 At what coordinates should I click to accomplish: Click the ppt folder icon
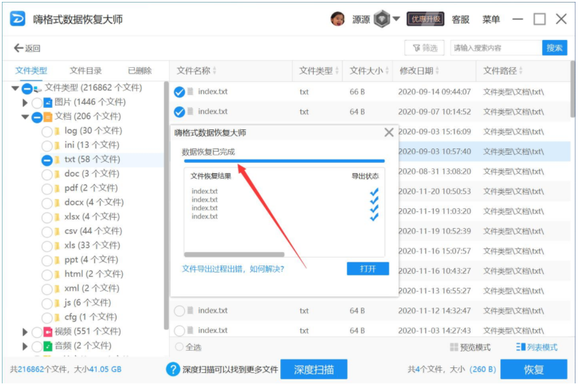57,260
